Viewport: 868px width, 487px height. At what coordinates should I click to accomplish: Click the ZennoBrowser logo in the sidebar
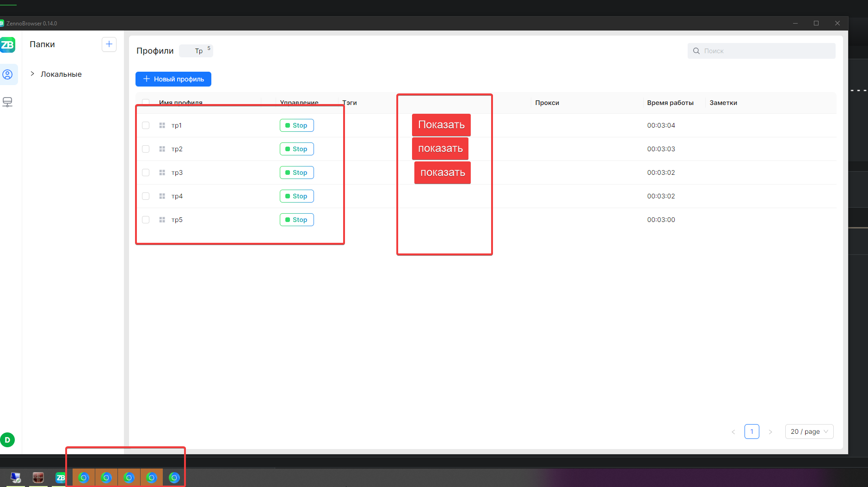tap(7, 45)
